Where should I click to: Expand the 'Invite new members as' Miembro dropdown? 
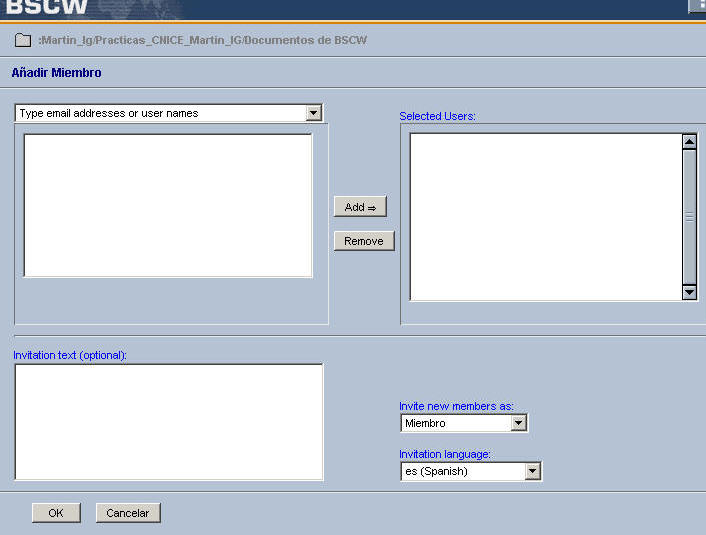point(518,423)
